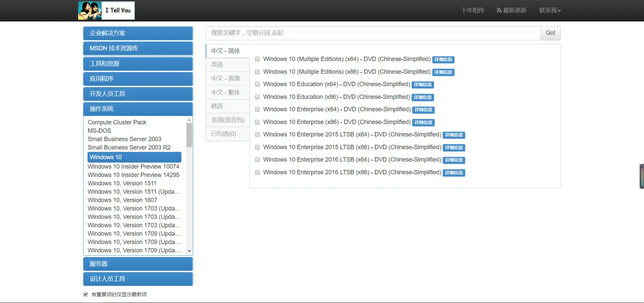Expand the 应用程序 category panel

click(x=138, y=79)
